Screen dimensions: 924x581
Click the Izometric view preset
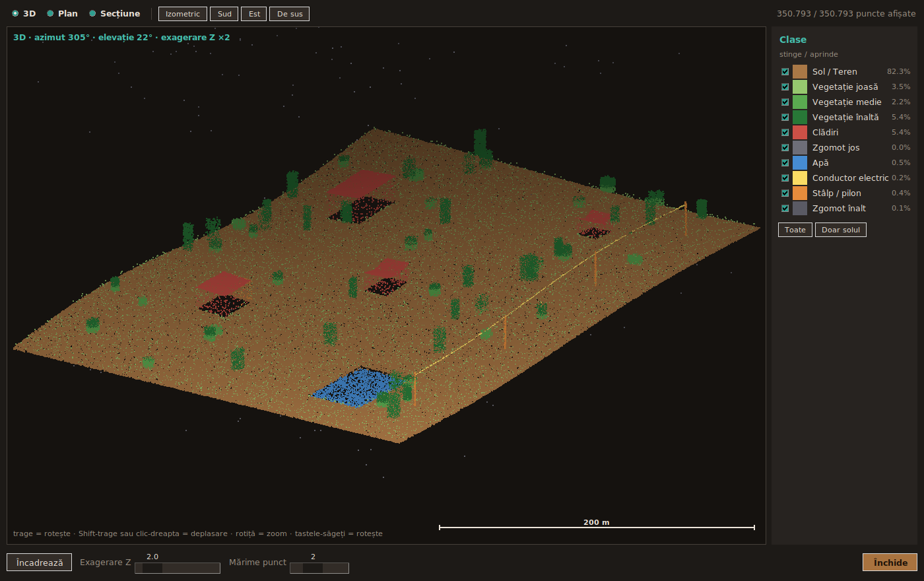183,14
